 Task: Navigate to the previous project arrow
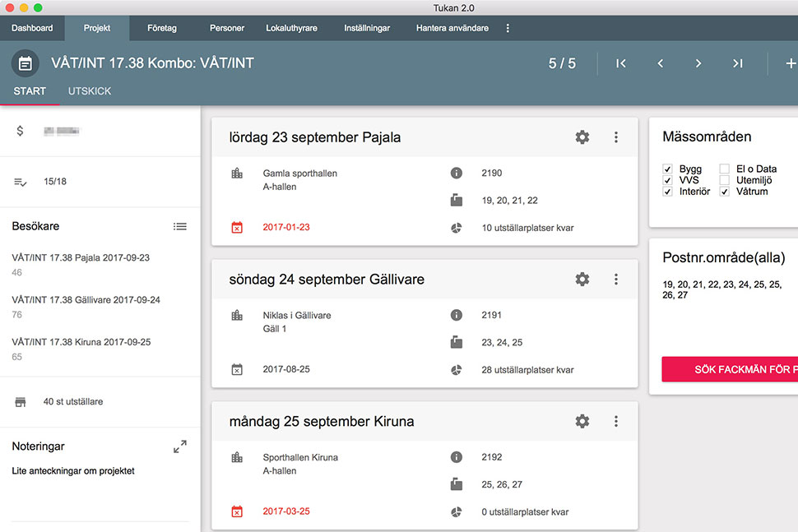660,63
